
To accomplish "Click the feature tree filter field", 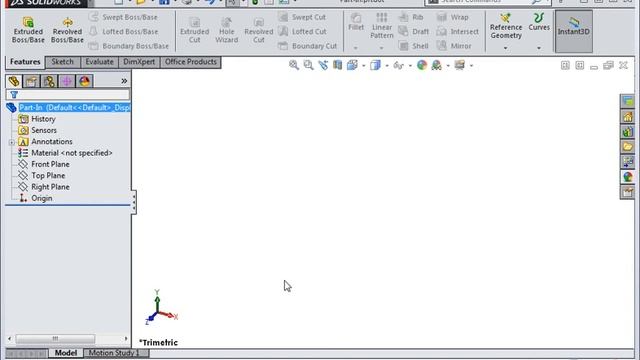I will (68, 95).
